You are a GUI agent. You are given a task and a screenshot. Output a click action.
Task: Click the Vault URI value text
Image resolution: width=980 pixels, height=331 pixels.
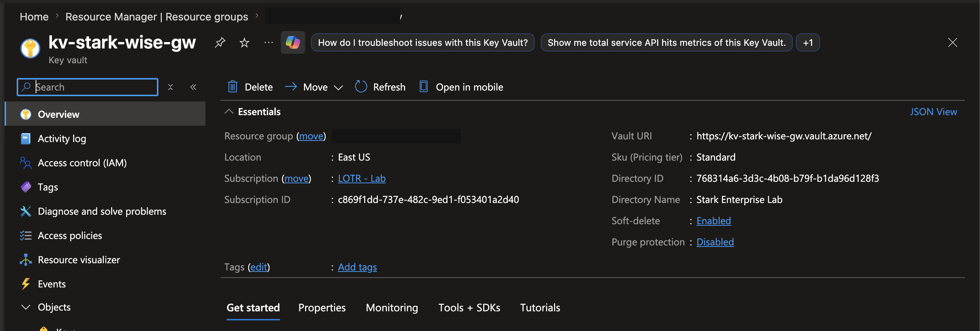(x=784, y=136)
